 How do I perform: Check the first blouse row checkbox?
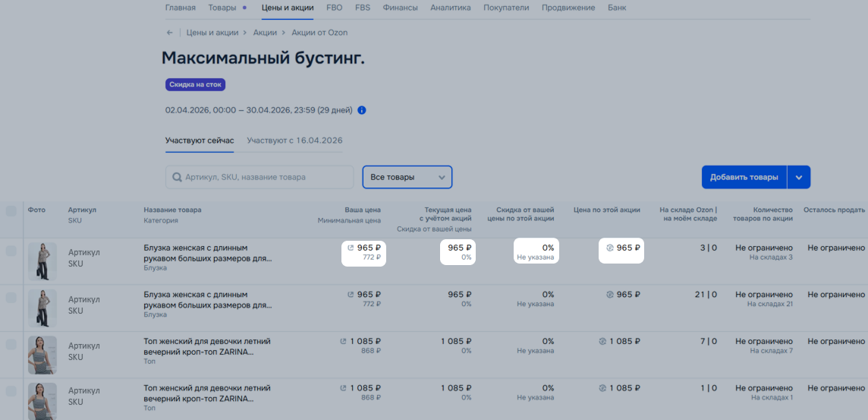11,251
